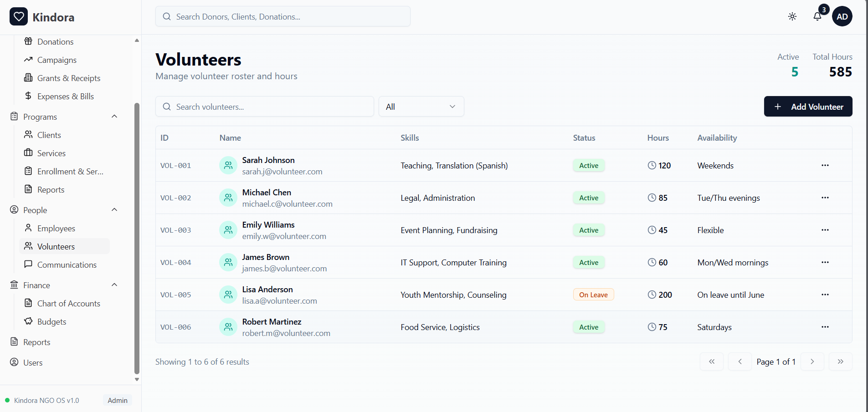Image resolution: width=868 pixels, height=412 pixels.
Task: Click the Finance bank icon
Action: 14,285
